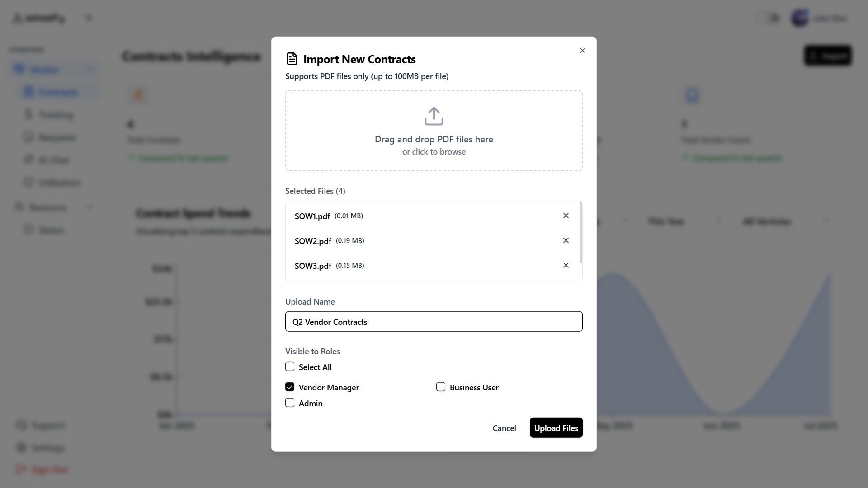The height and width of the screenshot is (488, 868).
Task: Open Tracking from the sidebar
Action: pyautogui.click(x=56, y=114)
